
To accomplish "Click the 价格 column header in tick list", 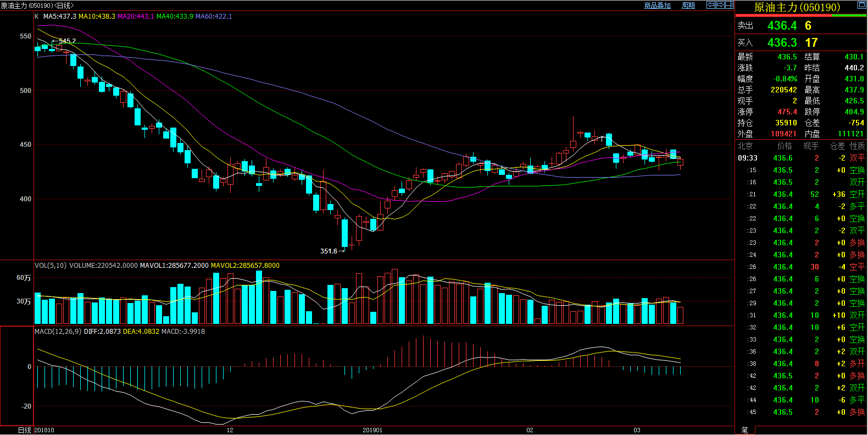I will pyautogui.click(x=785, y=146).
